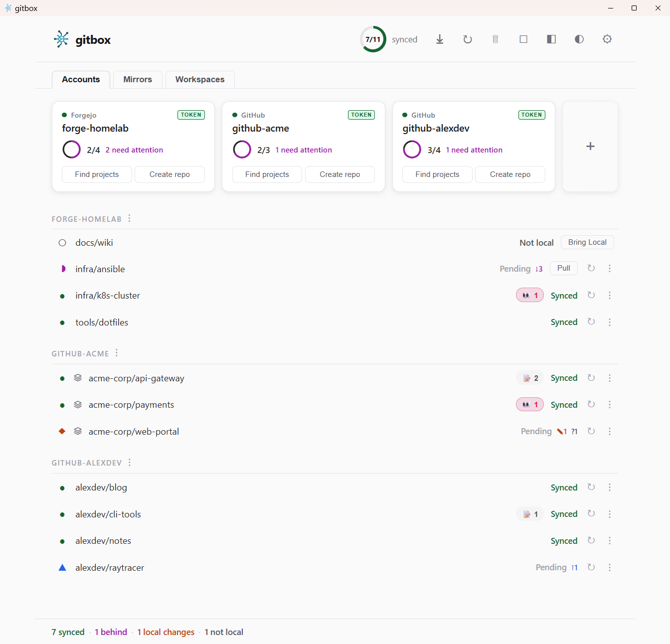Click the 2/4 progress ring on forge-homelab
670x644 pixels.
tap(71, 150)
